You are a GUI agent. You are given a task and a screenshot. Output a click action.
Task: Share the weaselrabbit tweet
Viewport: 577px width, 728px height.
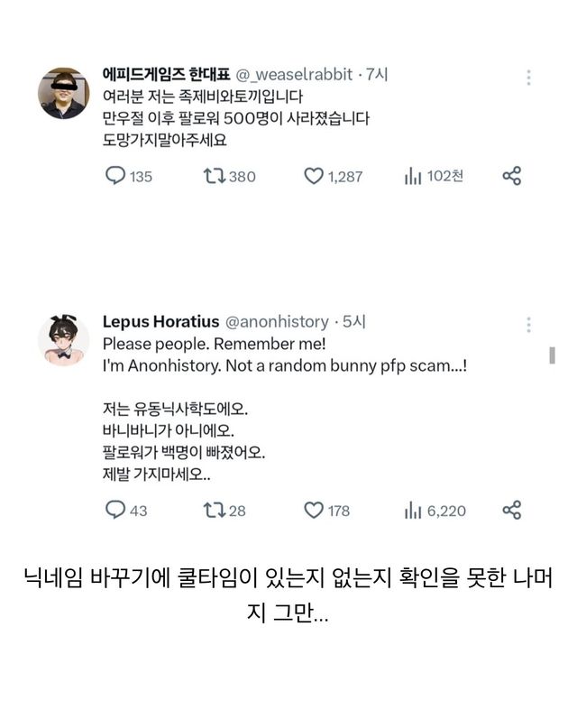[511, 176]
